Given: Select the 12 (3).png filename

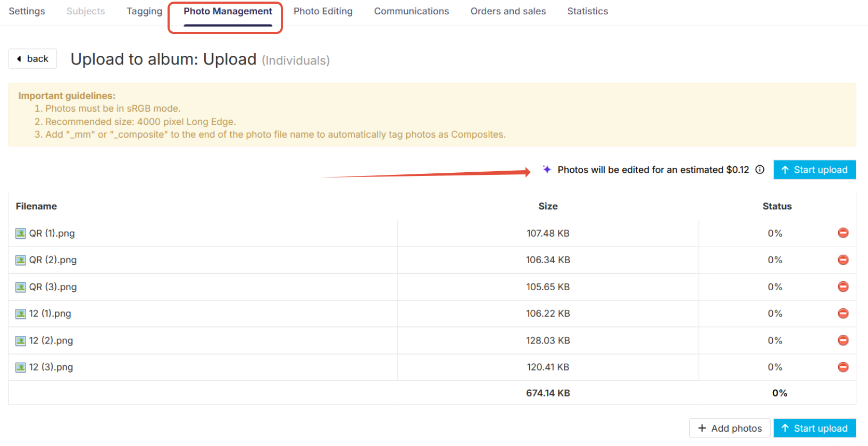Looking at the screenshot, I should tap(51, 367).
